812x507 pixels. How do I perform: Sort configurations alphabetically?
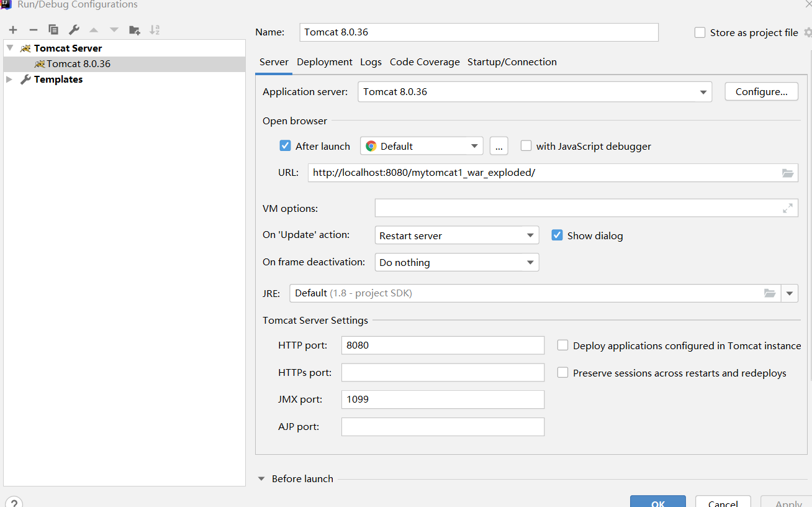tap(155, 30)
